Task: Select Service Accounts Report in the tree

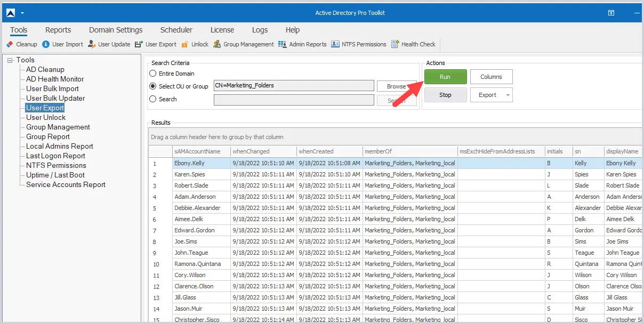Action: 66,185
